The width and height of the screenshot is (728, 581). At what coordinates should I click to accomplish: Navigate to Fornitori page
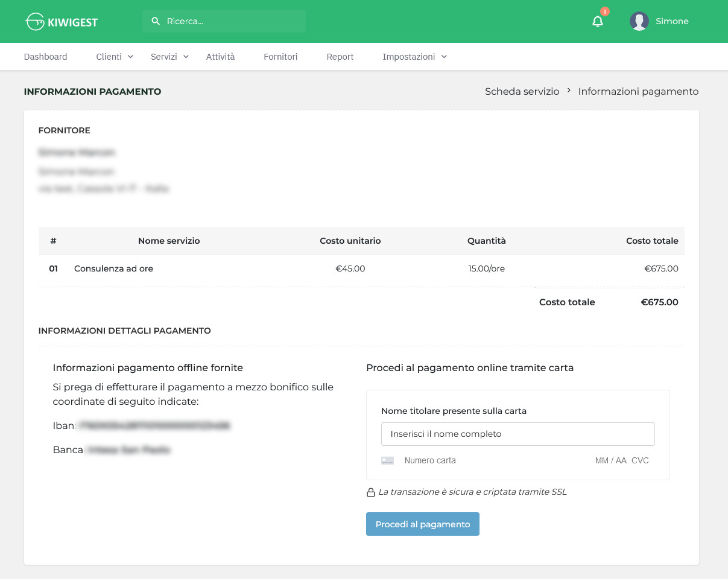280,56
